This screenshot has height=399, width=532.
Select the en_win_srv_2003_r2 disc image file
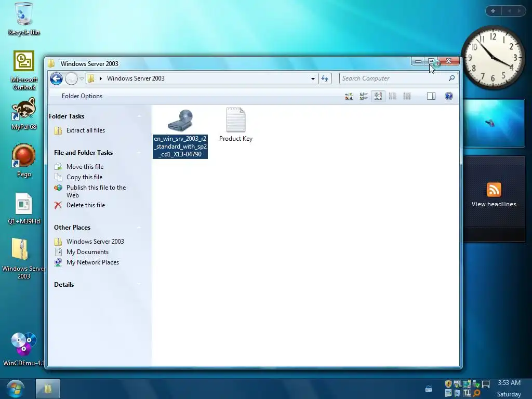tap(180, 134)
